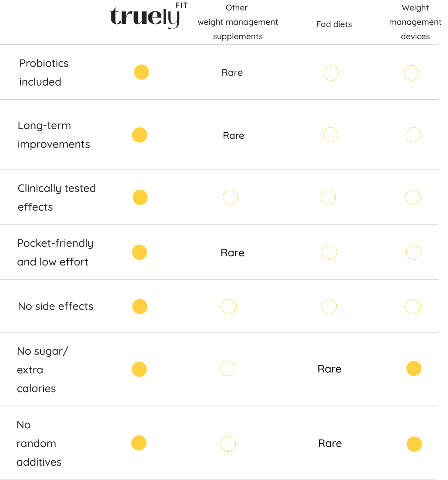Screen dimensions: 448x480
Task: Click empty circle for supplements Clinically tested row
Action: pos(230,198)
